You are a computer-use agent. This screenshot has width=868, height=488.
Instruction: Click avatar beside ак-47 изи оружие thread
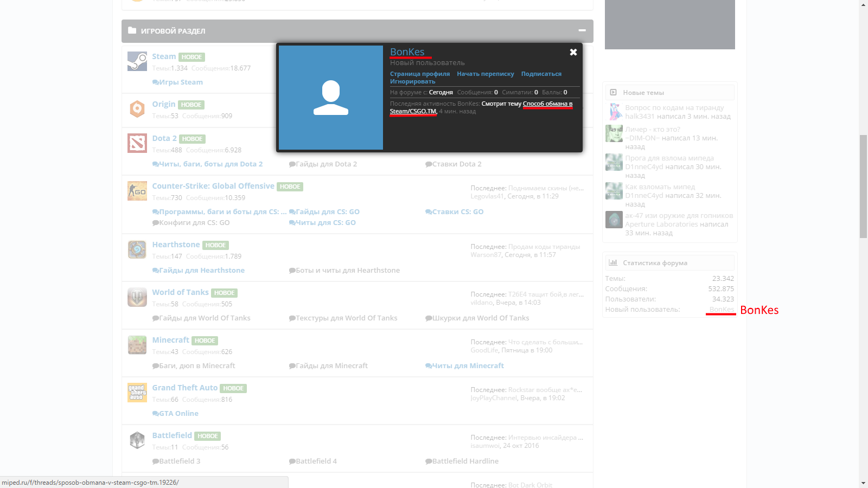click(614, 220)
